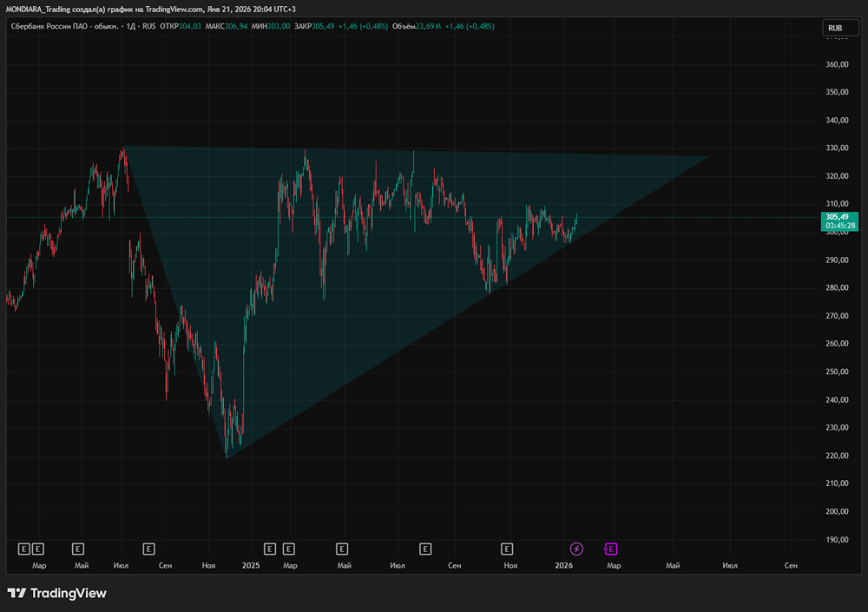868x612 pixels.
Task: Click the 190,00 level on price scale
Action: click(x=835, y=540)
